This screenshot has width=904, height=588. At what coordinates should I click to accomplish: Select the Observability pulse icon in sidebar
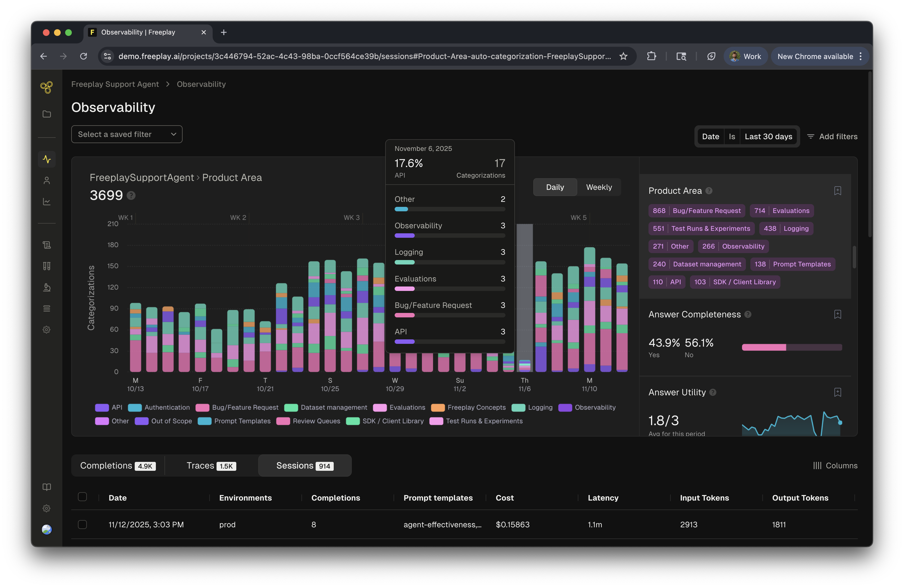click(46, 159)
